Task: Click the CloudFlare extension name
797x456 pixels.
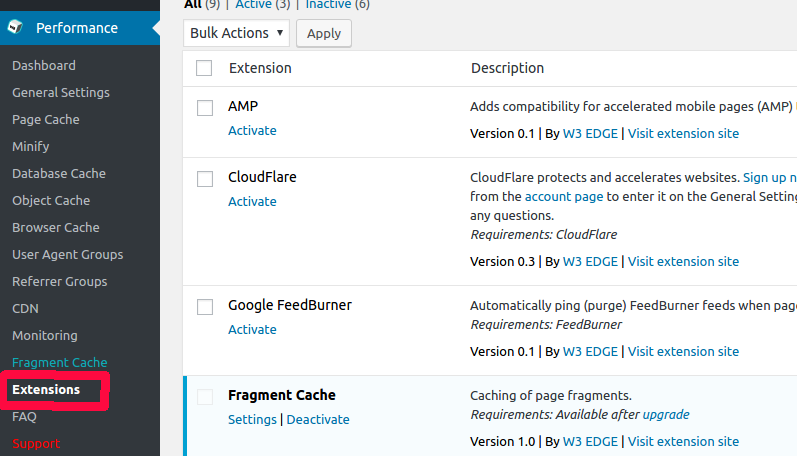Action: 262,177
